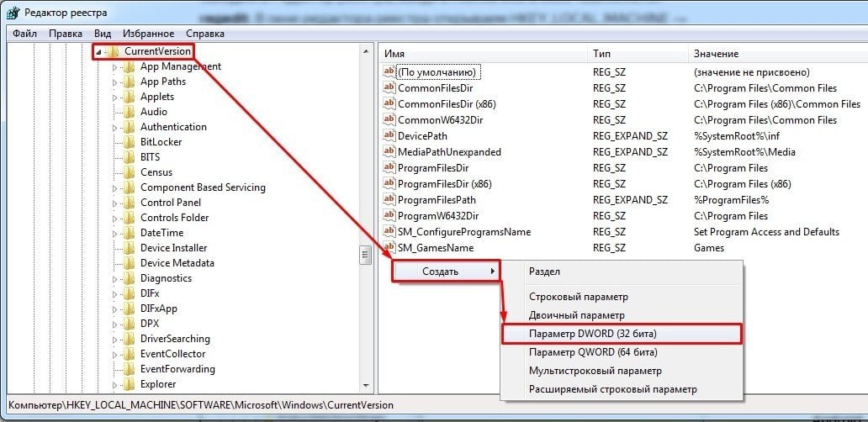
Task: Collapse the CurrentVersion tree node
Action: tap(98, 52)
